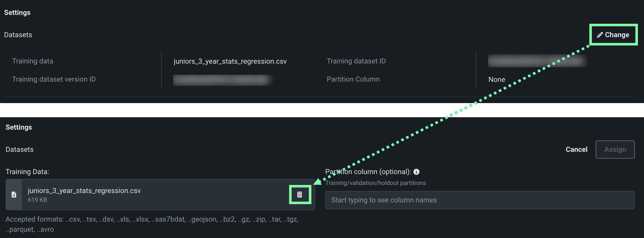This screenshot has height=238, width=644.
Task: Open the Partition column info tooltip icon
Action: (x=416, y=172)
